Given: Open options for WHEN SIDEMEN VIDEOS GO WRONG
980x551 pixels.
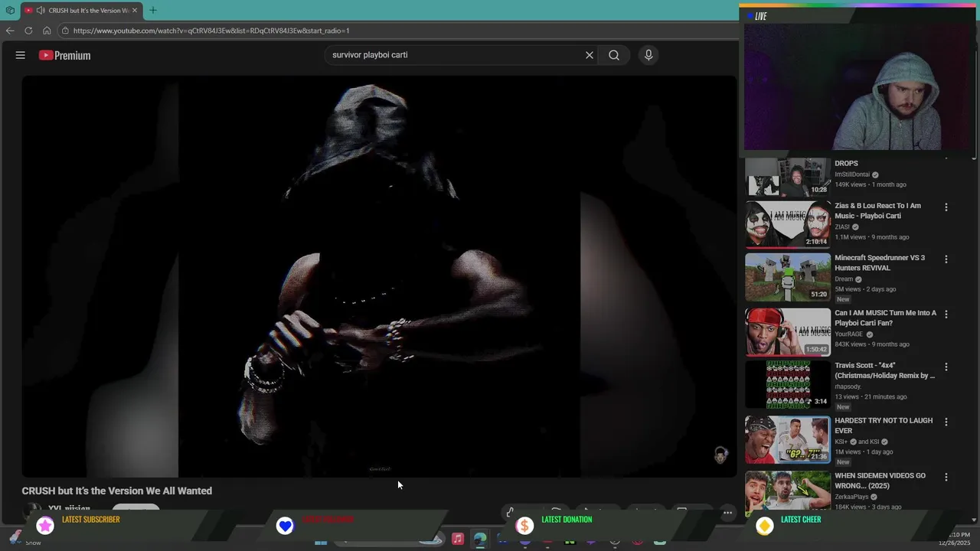Looking at the screenshot, I should tap(946, 477).
